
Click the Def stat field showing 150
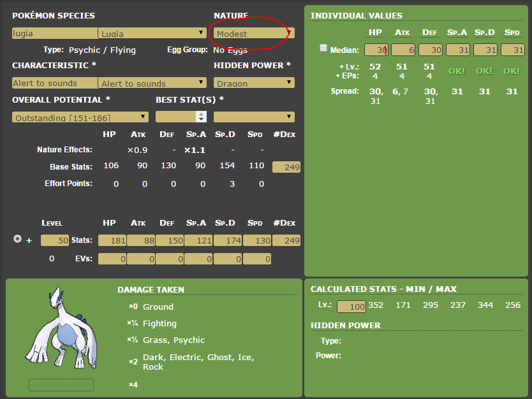point(170,240)
